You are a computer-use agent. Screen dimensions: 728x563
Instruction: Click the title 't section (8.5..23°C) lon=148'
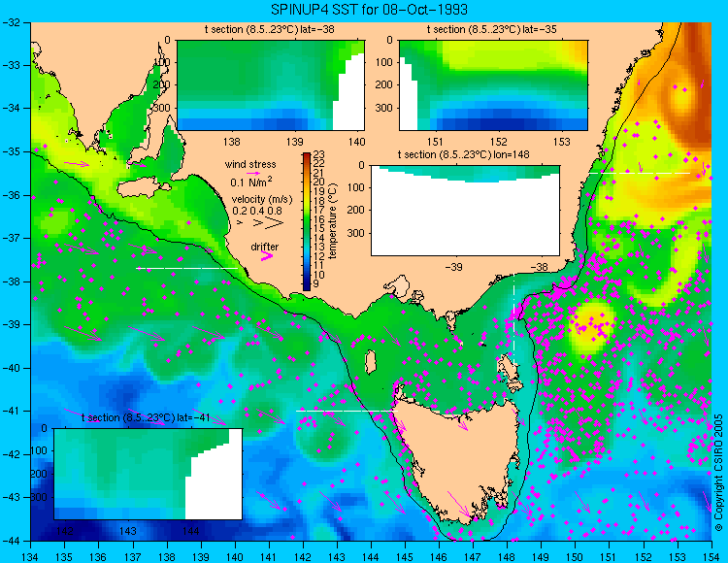click(x=463, y=154)
